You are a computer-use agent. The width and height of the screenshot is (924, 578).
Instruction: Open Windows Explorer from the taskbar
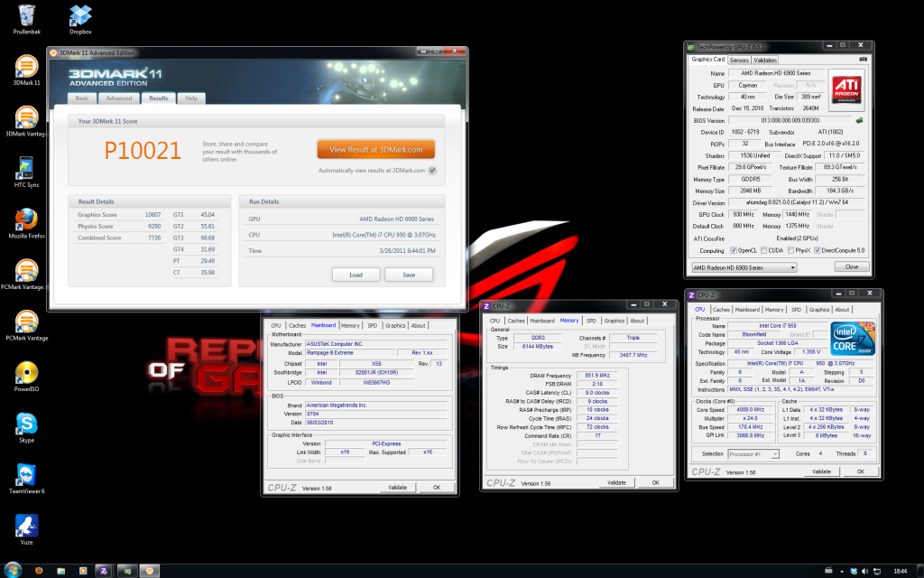pyautogui.click(x=60, y=571)
